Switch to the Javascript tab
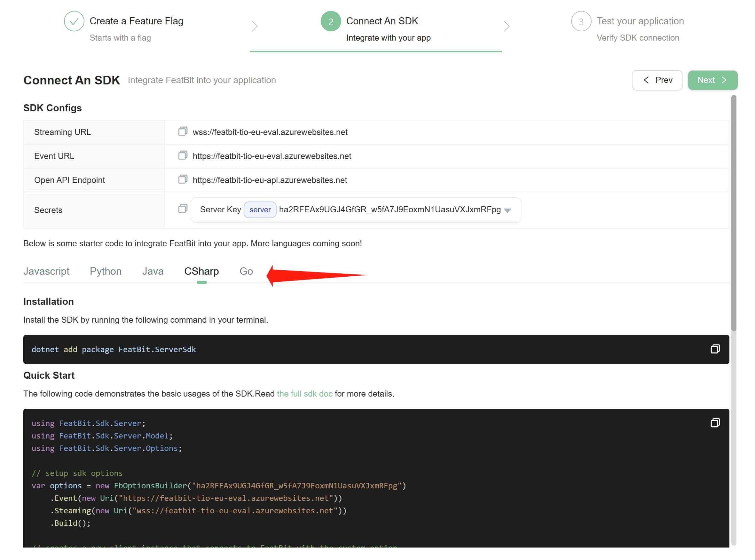 click(x=46, y=271)
